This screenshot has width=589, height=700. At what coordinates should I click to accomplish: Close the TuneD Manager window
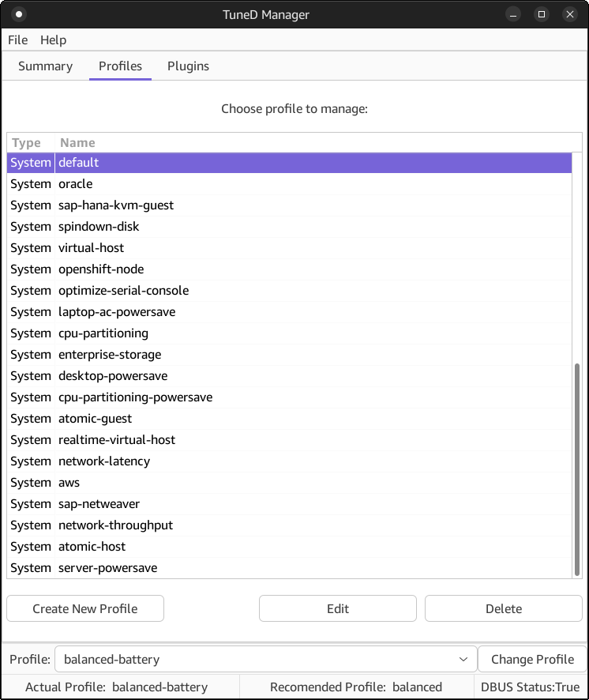pyautogui.click(x=570, y=14)
